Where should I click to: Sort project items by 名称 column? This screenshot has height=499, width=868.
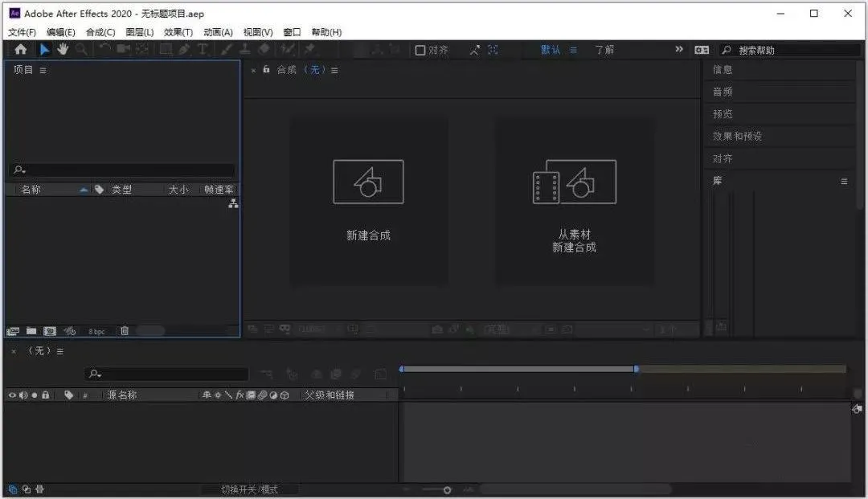(31, 189)
